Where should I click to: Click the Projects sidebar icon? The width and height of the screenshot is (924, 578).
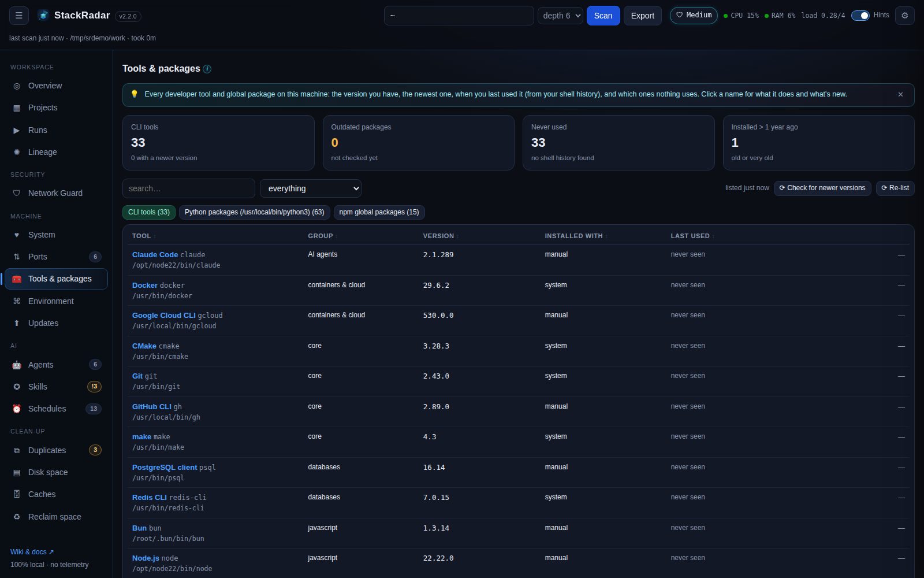pos(17,108)
